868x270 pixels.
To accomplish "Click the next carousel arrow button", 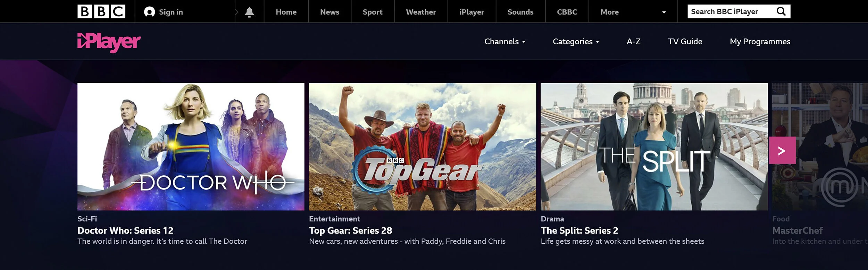I will point(782,150).
